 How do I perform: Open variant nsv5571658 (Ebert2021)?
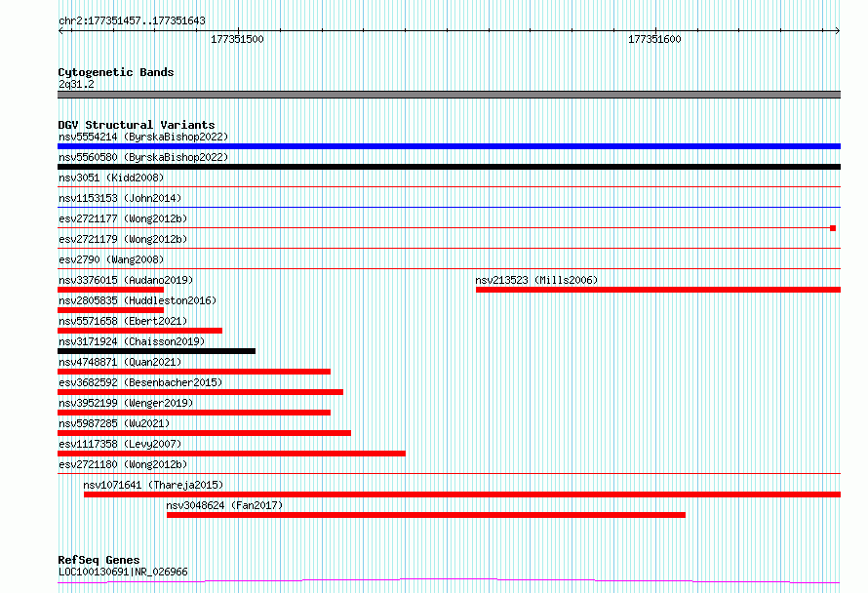(x=123, y=321)
